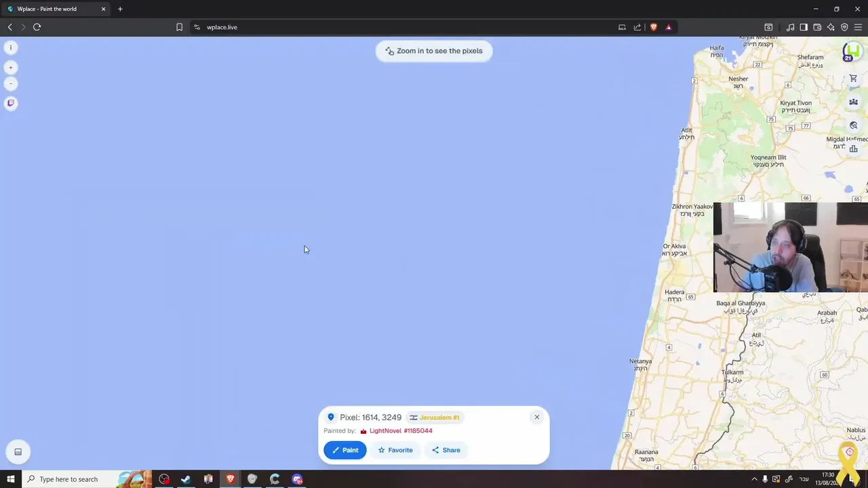Click Hadera city label on map

tap(674, 296)
